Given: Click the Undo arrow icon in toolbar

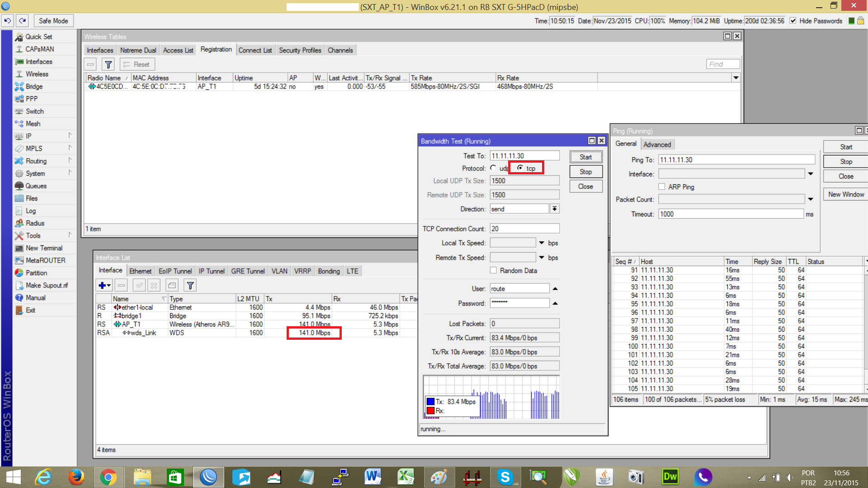Looking at the screenshot, I should [x=8, y=21].
